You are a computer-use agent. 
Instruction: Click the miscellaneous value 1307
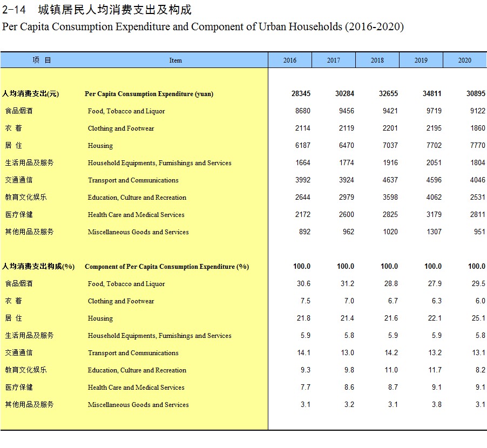point(434,232)
